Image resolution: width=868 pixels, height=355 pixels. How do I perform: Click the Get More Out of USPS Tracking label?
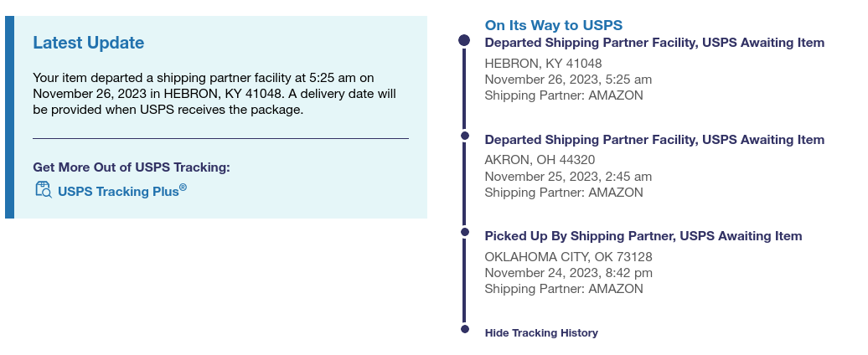pyautogui.click(x=131, y=167)
